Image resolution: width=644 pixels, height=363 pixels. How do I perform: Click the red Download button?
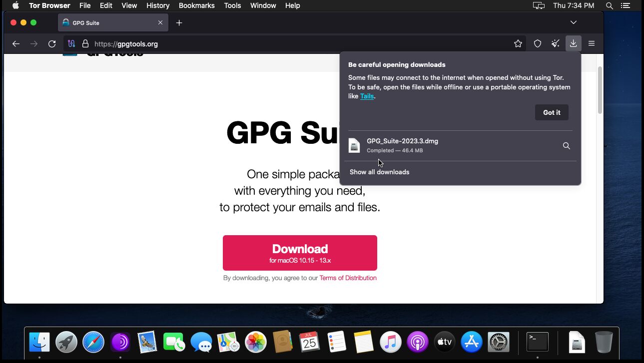tap(300, 253)
